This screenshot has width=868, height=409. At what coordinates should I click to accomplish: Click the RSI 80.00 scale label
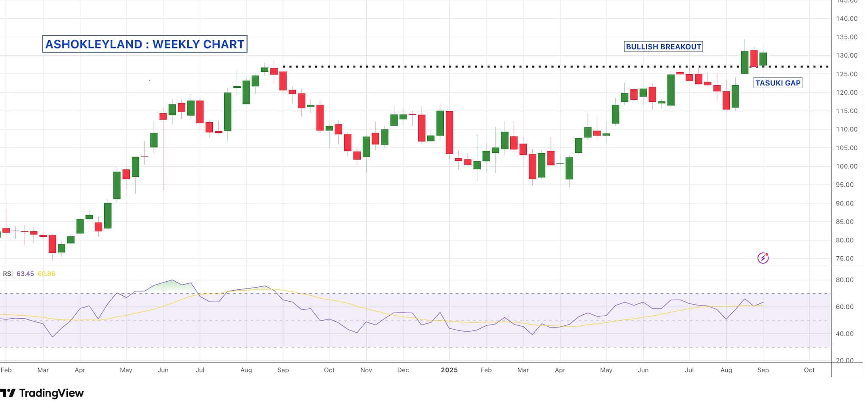point(845,280)
